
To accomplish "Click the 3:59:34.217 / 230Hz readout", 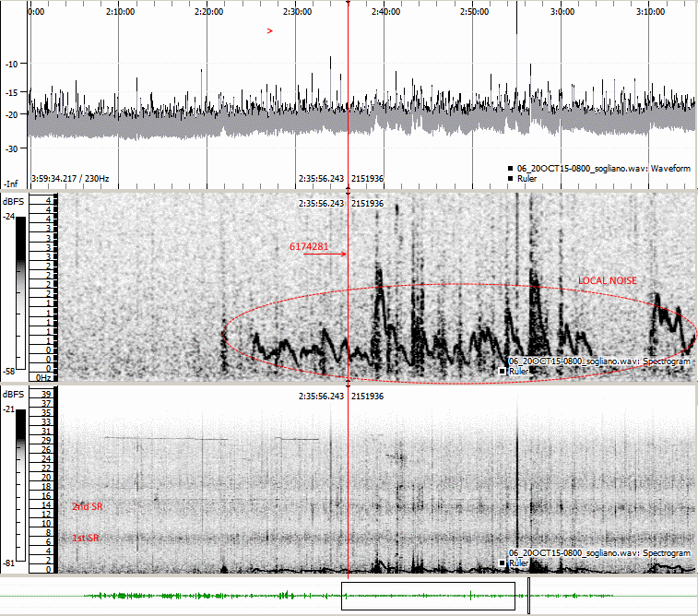I will coord(70,178).
